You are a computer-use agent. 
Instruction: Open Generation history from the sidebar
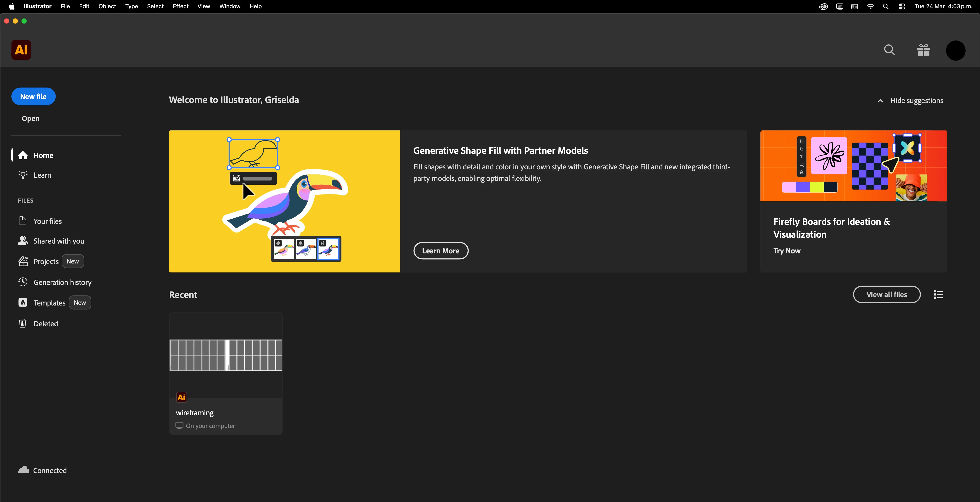pyautogui.click(x=62, y=282)
